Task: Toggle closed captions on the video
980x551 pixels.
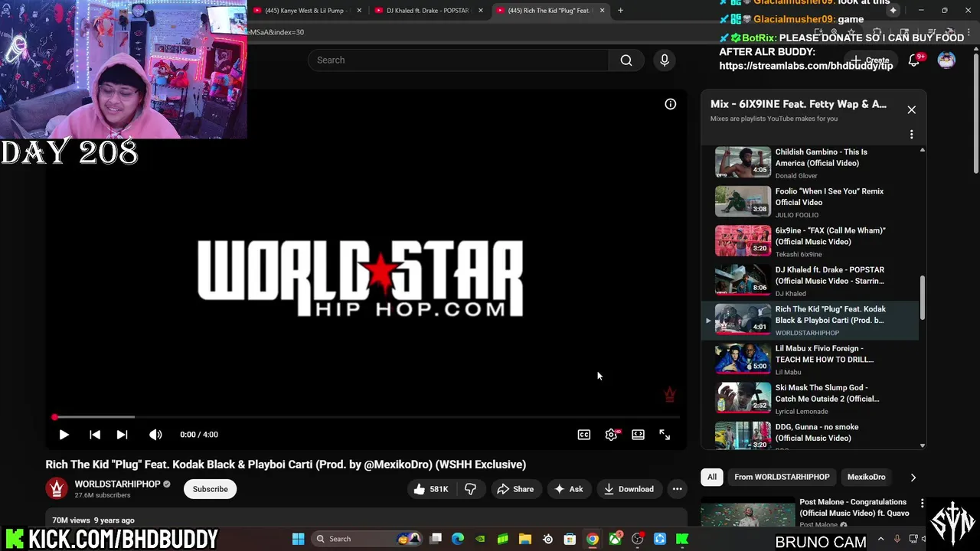Action: coord(584,435)
